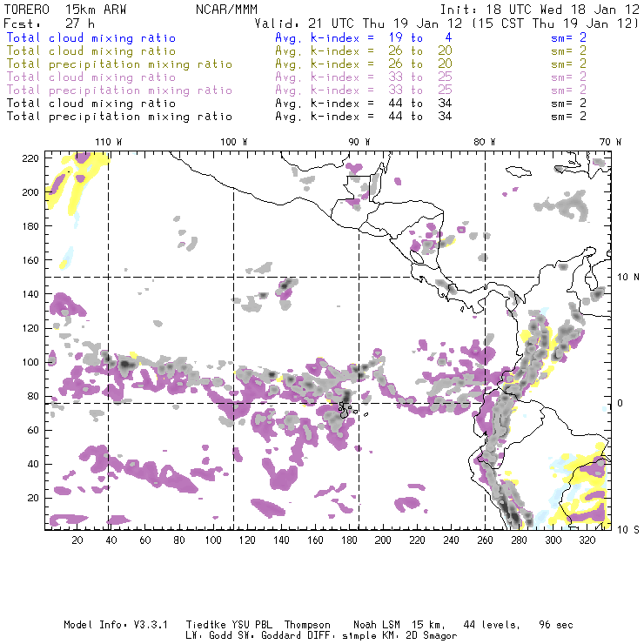Select the olive 'Total precipitation mixing ratio' legend entry

point(119,64)
